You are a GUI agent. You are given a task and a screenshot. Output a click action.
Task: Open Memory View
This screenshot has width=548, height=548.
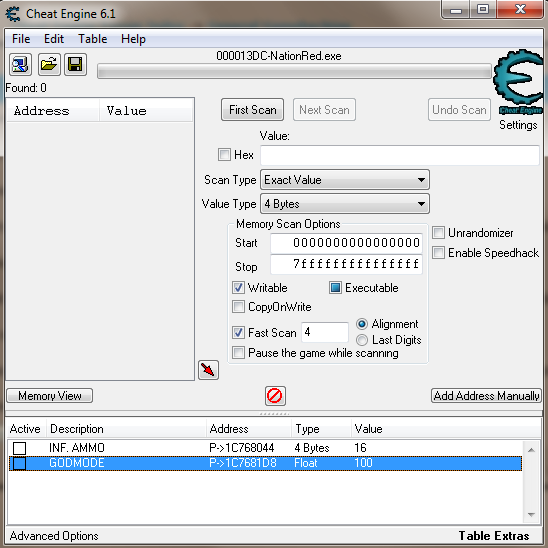[50, 396]
